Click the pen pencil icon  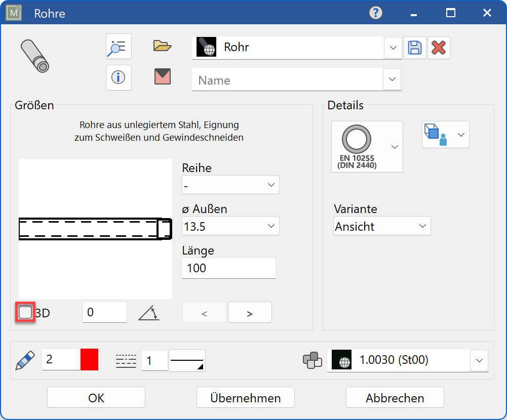click(24, 360)
